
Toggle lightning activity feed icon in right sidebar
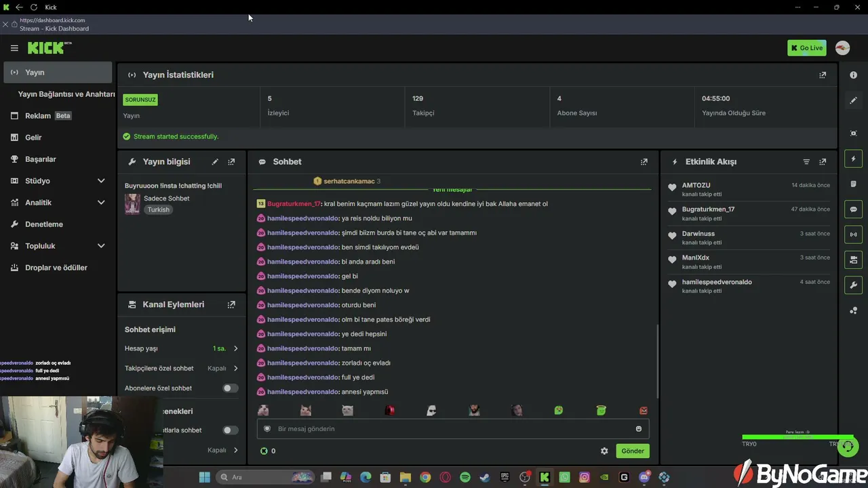point(854,159)
